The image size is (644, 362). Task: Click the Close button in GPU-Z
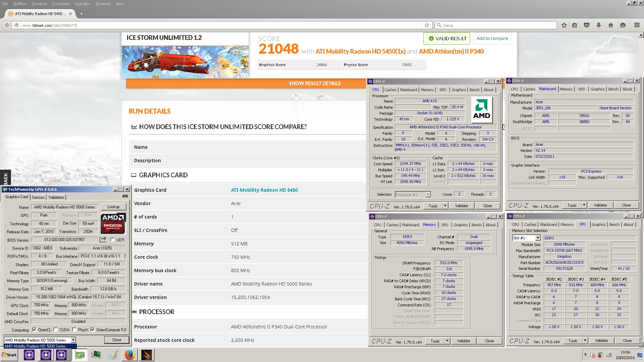[x=117, y=340]
